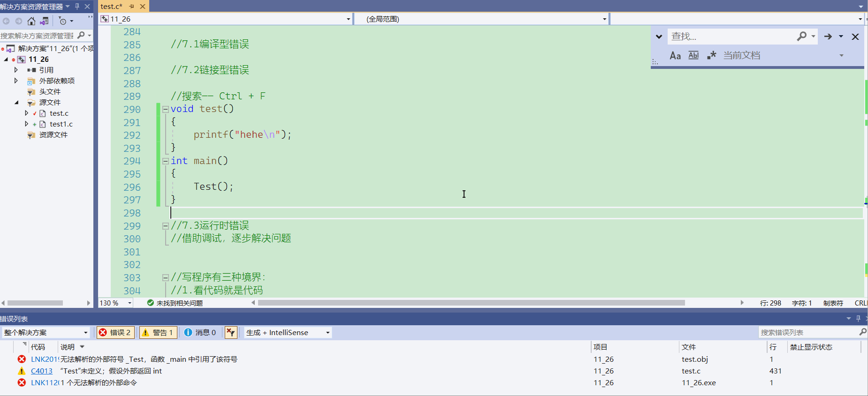Expand the 外部依赖项 node
This screenshot has width=868, height=396.
[x=16, y=81]
